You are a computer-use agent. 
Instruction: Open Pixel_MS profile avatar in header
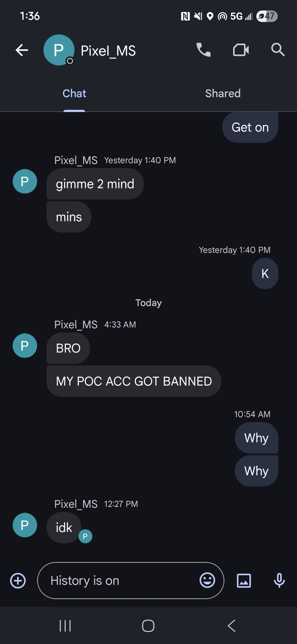59,50
